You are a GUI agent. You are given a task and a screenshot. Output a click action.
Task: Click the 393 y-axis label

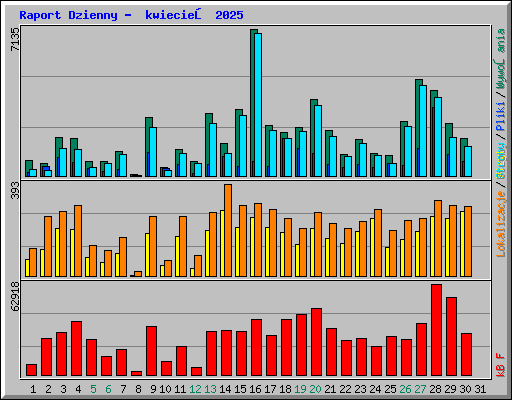point(15,190)
